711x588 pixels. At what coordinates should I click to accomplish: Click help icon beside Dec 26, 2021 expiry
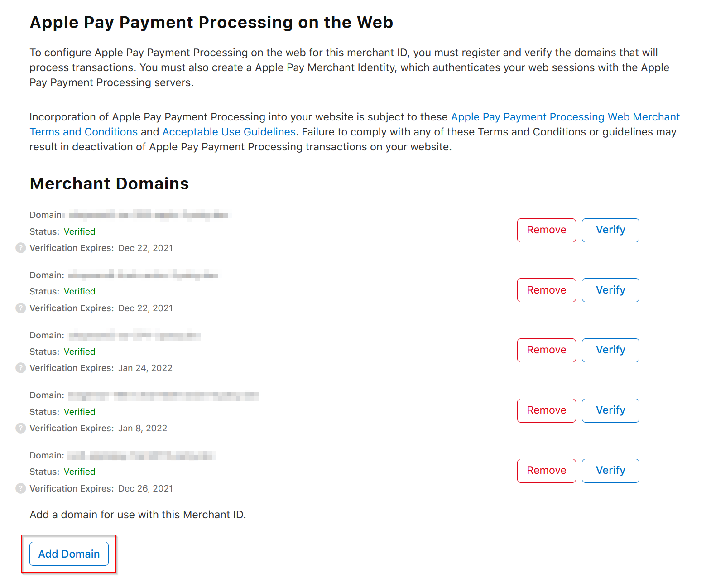click(x=21, y=488)
